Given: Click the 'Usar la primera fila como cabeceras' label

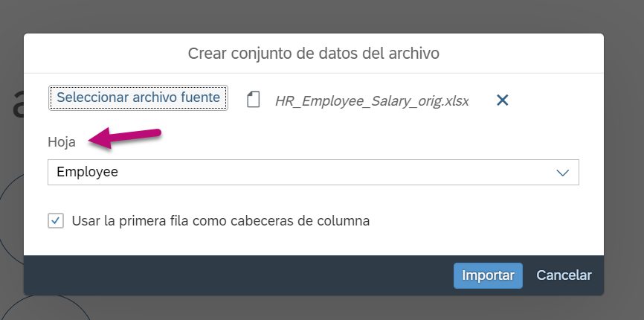Looking at the screenshot, I should pyautogui.click(x=221, y=221).
